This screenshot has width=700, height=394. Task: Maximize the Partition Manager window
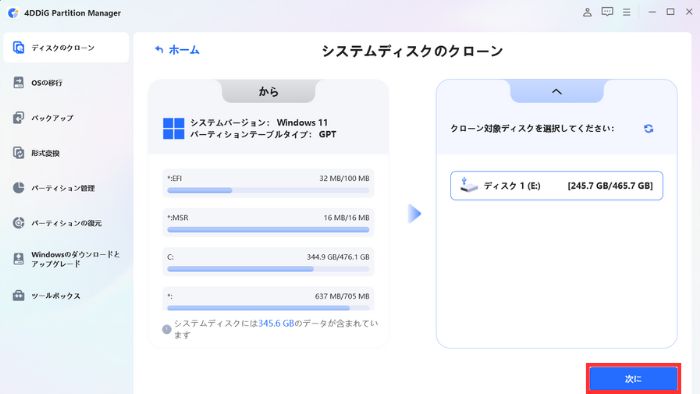[670, 12]
